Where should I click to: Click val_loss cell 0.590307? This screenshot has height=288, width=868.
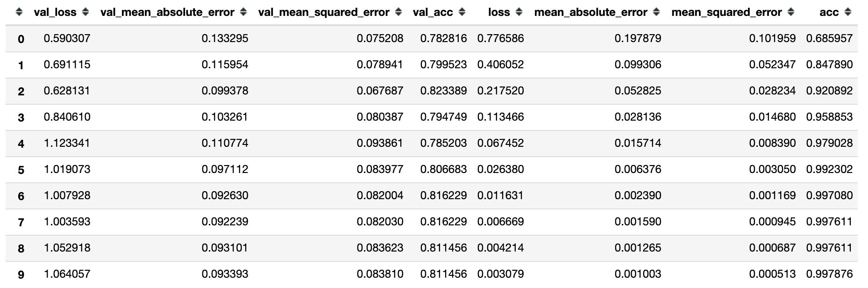coord(67,38)
